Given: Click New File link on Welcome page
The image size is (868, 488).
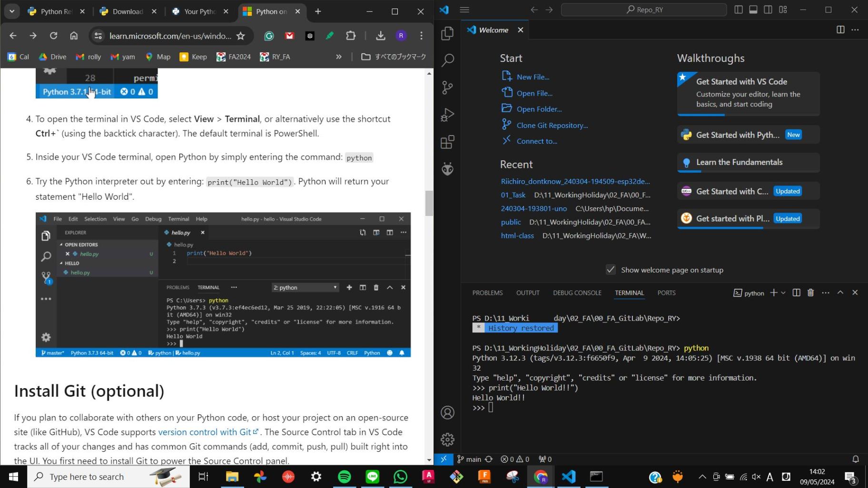Looking at the screenshot, I should [x=533, y=77].
